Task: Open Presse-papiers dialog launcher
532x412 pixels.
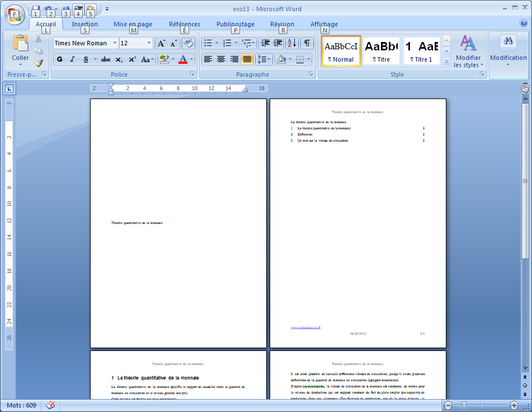Action: pos(44,74)
